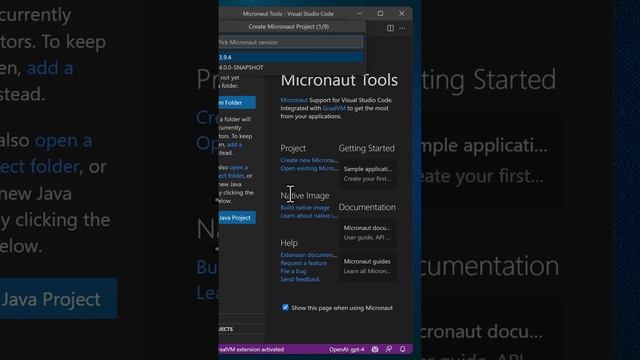Click the split editor icon
640x360 pixels.
point(390,28)
